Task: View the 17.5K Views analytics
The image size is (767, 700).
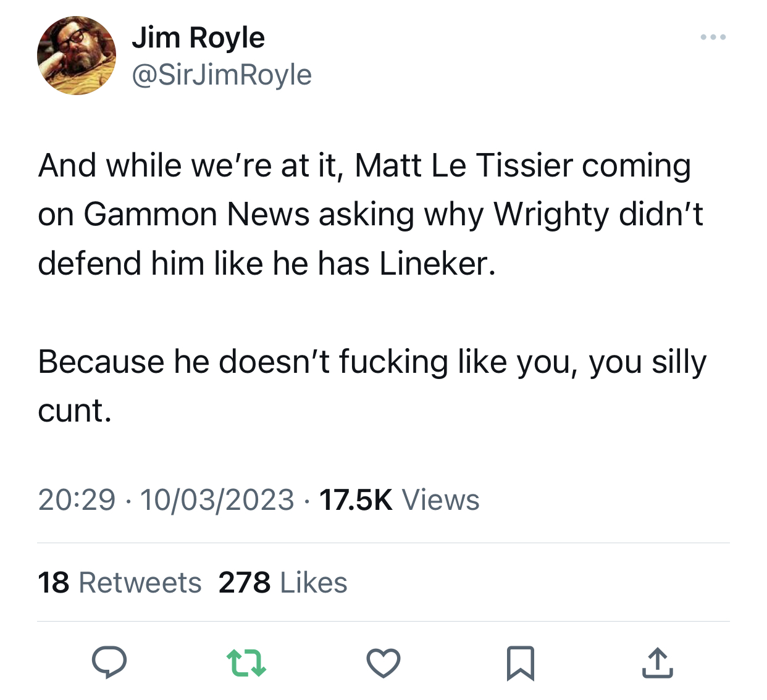Action: tap(399, 499)
